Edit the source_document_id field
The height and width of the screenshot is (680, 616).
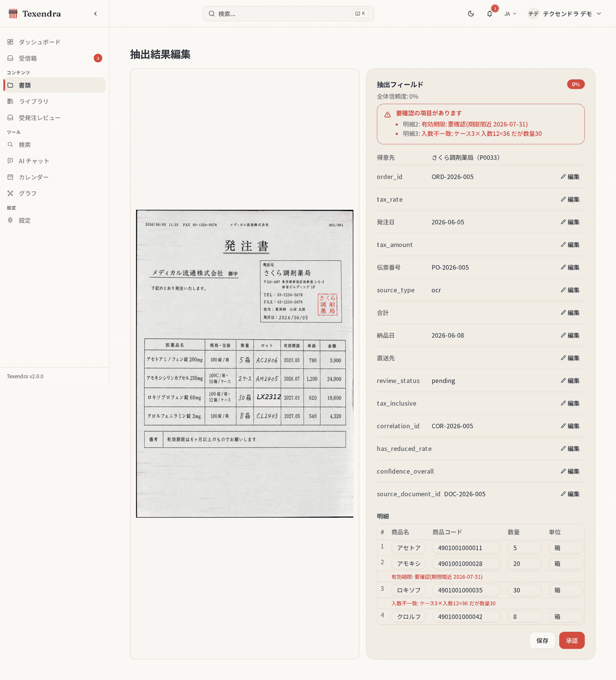(x=570, y=494)
